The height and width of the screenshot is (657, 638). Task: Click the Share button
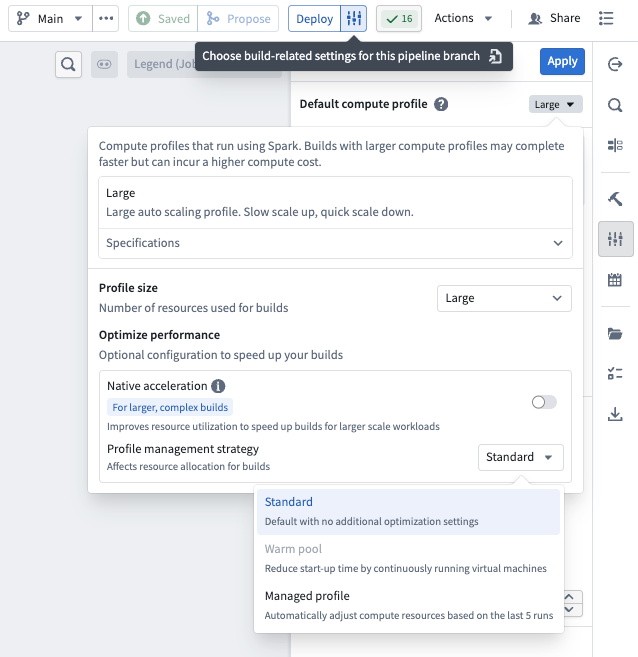coord(554,18)
